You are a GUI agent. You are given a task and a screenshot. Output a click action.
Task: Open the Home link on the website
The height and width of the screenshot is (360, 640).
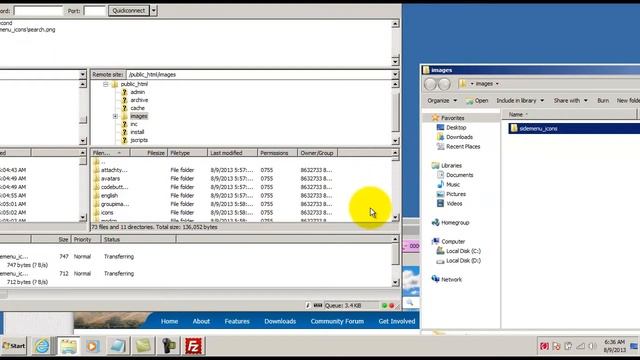point(169,321)
